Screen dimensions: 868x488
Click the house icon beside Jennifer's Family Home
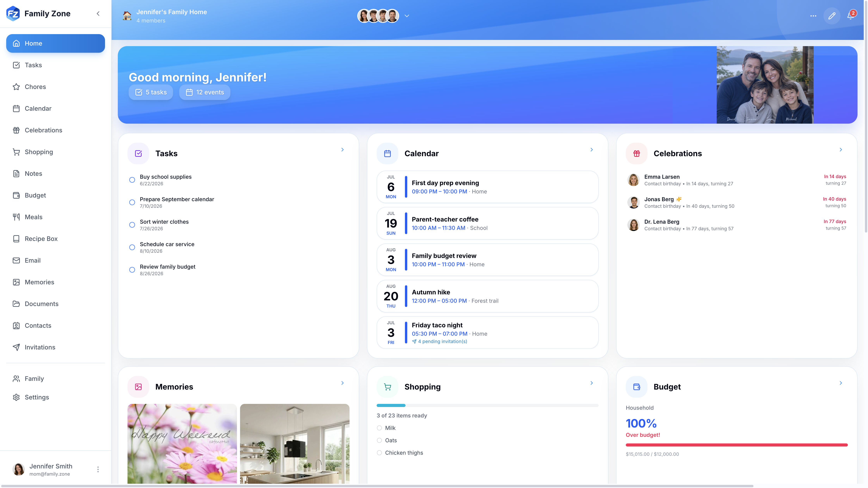pyautogui.click(x=127, y=16)
